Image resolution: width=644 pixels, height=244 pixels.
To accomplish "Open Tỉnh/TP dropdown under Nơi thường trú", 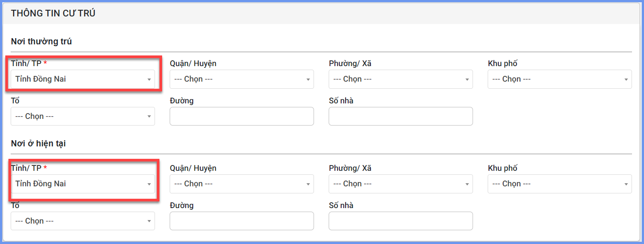I will coord(83,79).
